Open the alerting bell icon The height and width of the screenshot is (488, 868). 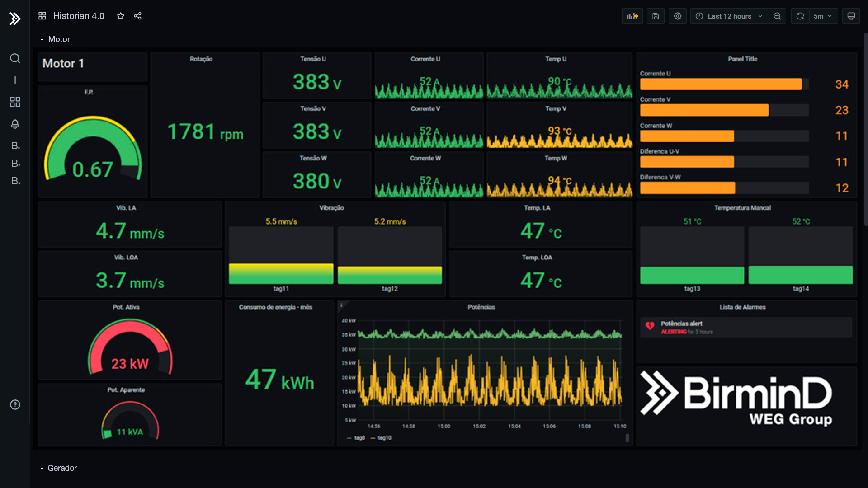click(x=15, y=124)
